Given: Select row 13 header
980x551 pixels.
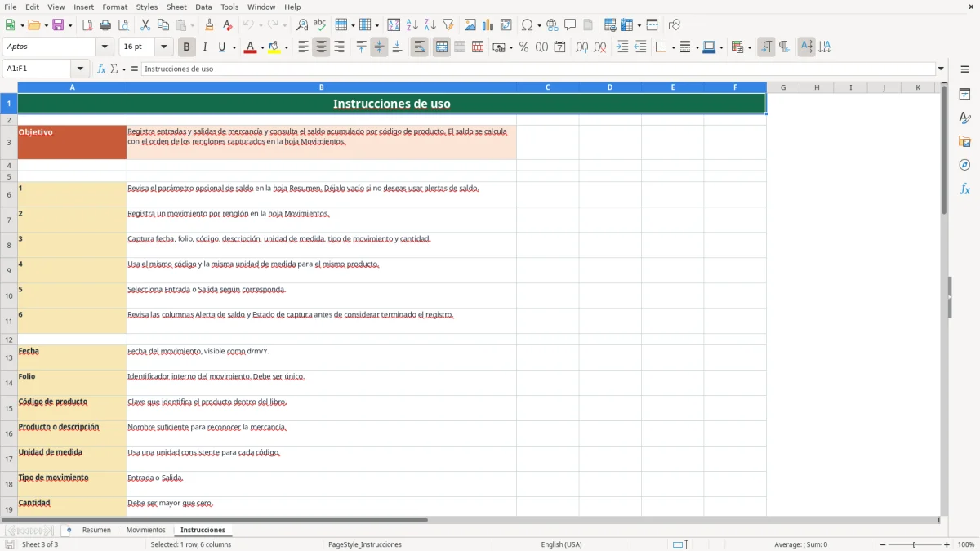Looking at the screenshot, I should click(x=9, y=358).
